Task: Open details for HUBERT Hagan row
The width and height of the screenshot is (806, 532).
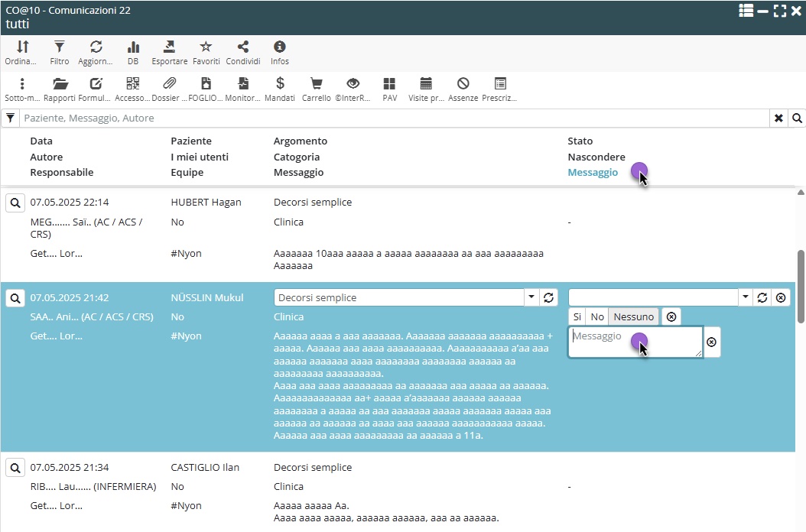Action: pyautogui.click(x=15, y=203)
